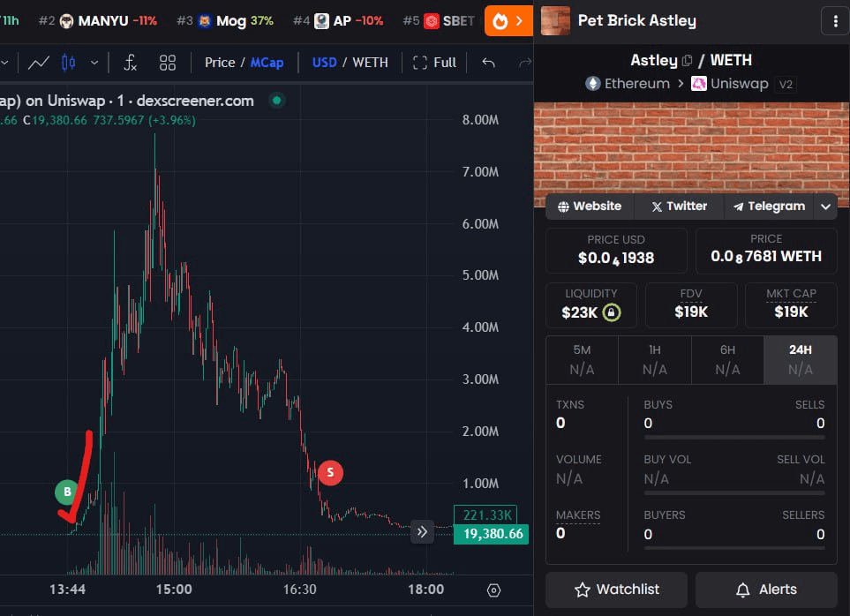Screen dimensions: 850x616
Task: Click the LIQUIDITY value $23K
Action: coord(580,312)
